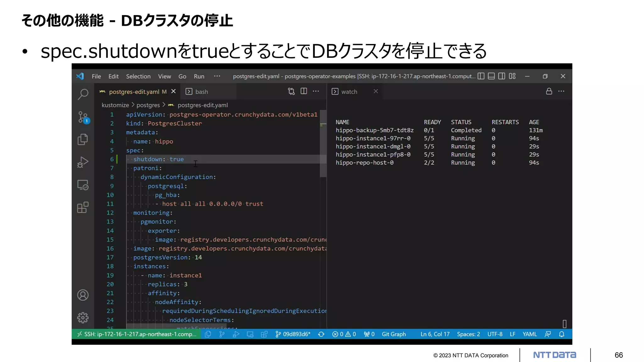644x362 pixels.
Task: Open the Explorer files view icon
Action: coord(83,140)
